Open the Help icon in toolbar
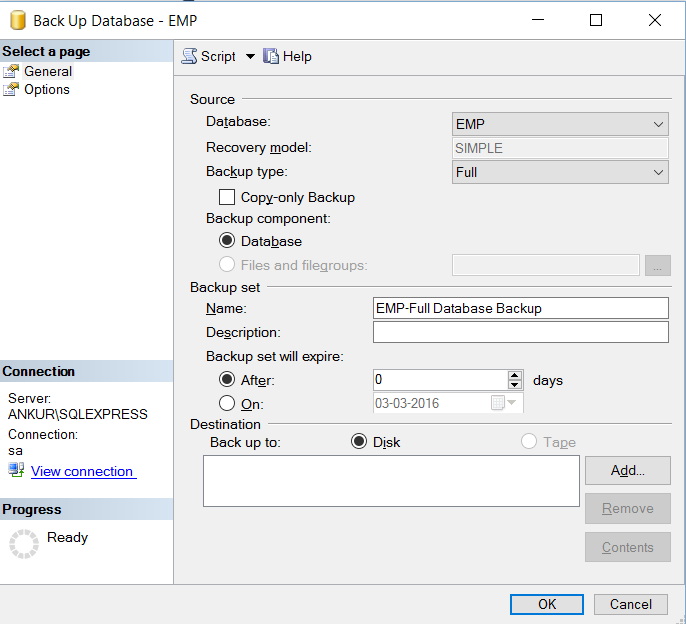Viewport: 686px width, 624px height. coord(271,57)
